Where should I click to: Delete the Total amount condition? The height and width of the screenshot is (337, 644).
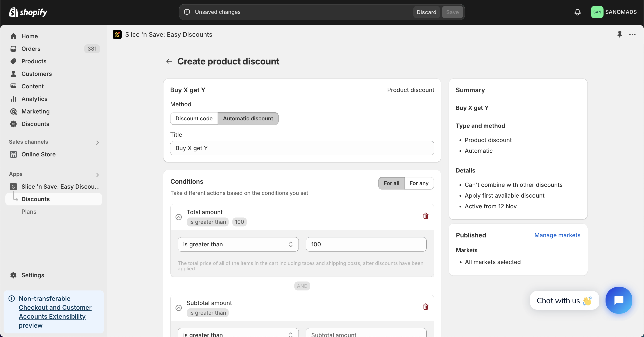(426, 216)
